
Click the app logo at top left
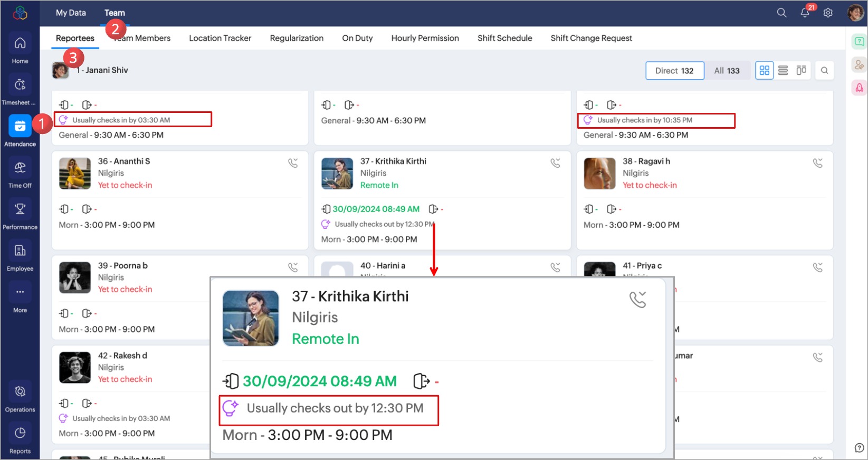20,13
